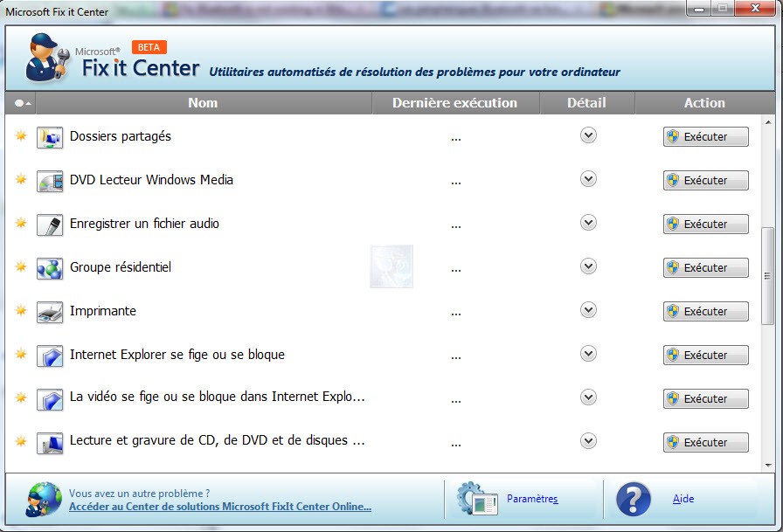Image resolution: width=783 pixels, height=532 pixels.
Task: Run the Dossiers partagés troubleshooter with Exécuter
Action: pyautogui.click(x=705, y=137)
